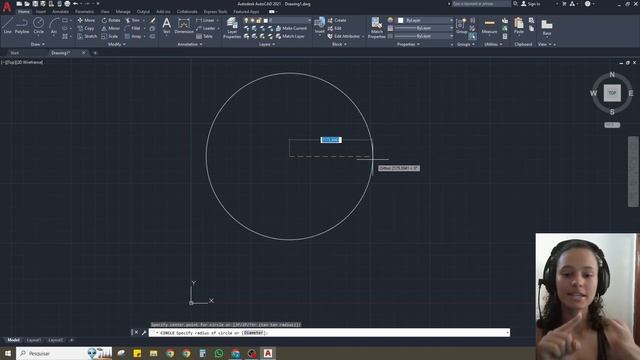The width and height of the screenshot is (640, 360).
Task: Expand the Draw panel
Action: pyautogui.click(x=38, y=44)
